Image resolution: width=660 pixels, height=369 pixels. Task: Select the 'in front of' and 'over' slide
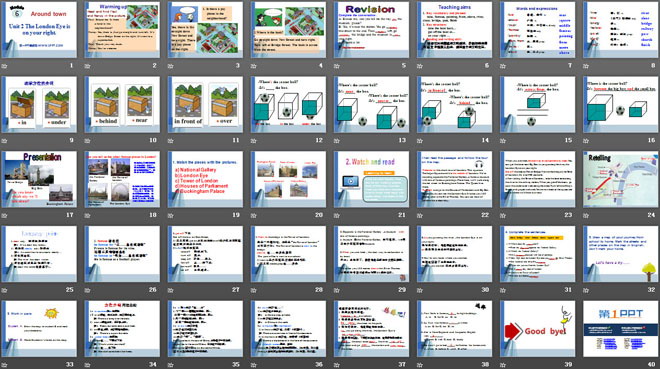(x=205, y=104)
